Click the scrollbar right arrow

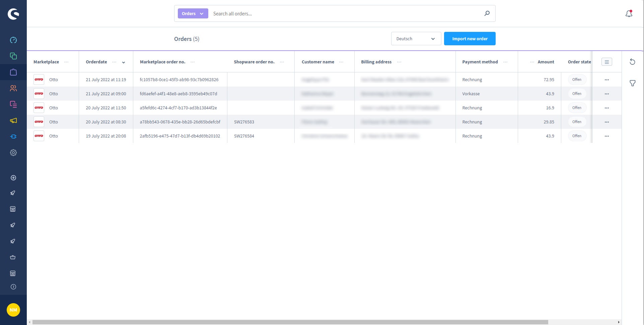point(619,322)
